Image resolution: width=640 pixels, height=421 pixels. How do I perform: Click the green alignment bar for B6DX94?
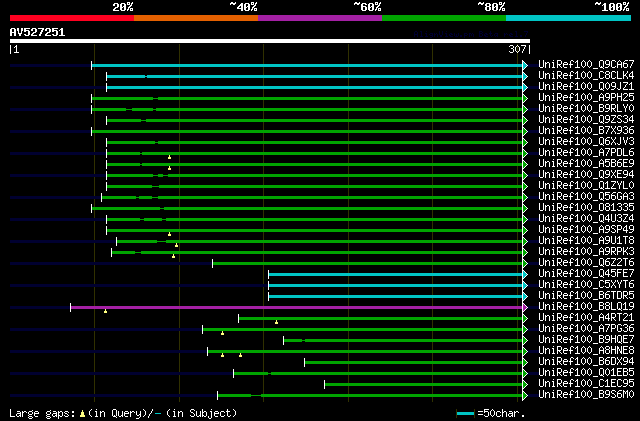click(413, 362)
